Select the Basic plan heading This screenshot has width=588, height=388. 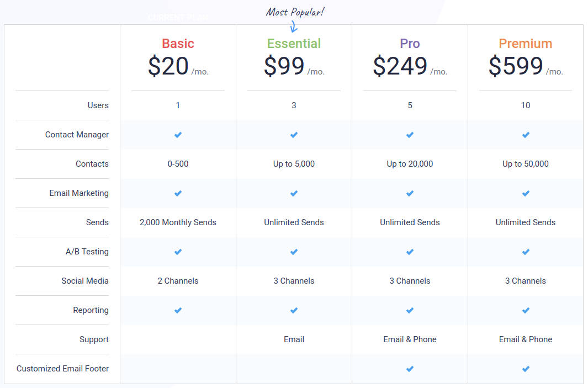[x=178, y=44]
